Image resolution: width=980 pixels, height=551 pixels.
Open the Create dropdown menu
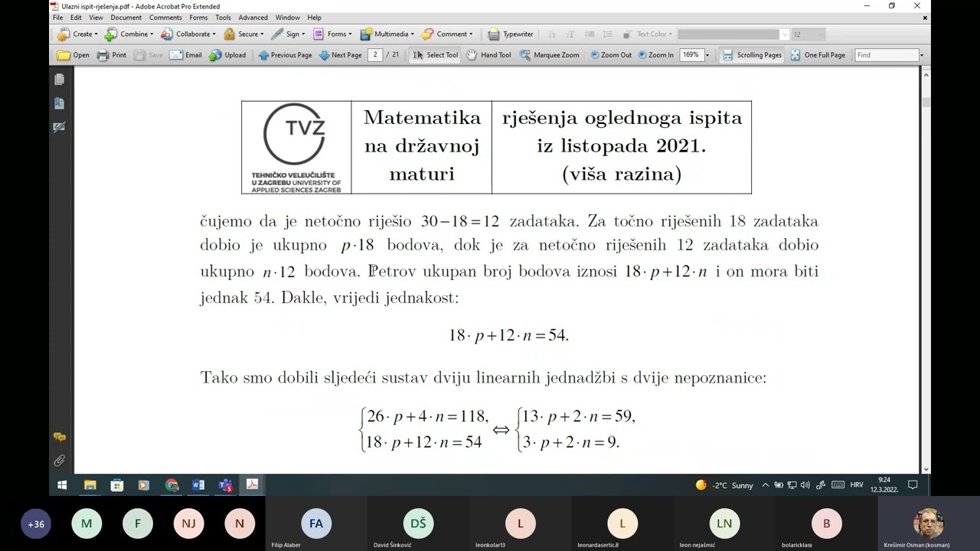[x=78, y=34]
